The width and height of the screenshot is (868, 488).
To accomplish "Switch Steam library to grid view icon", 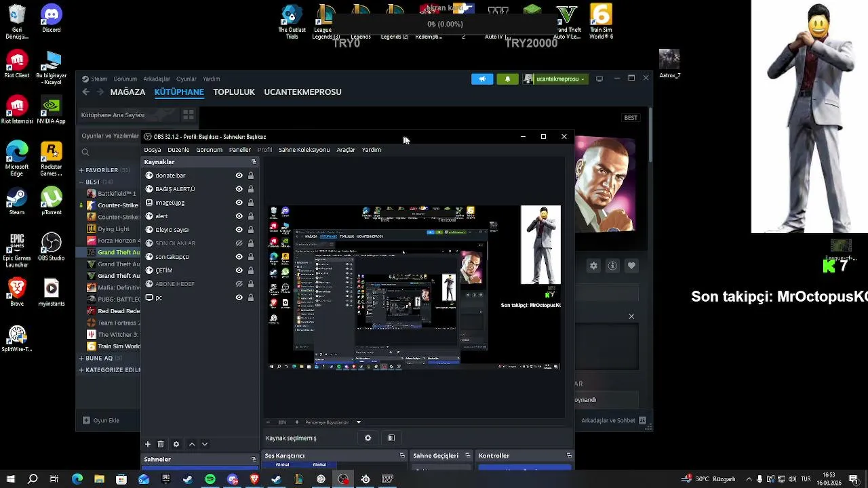I will [189, 115].
